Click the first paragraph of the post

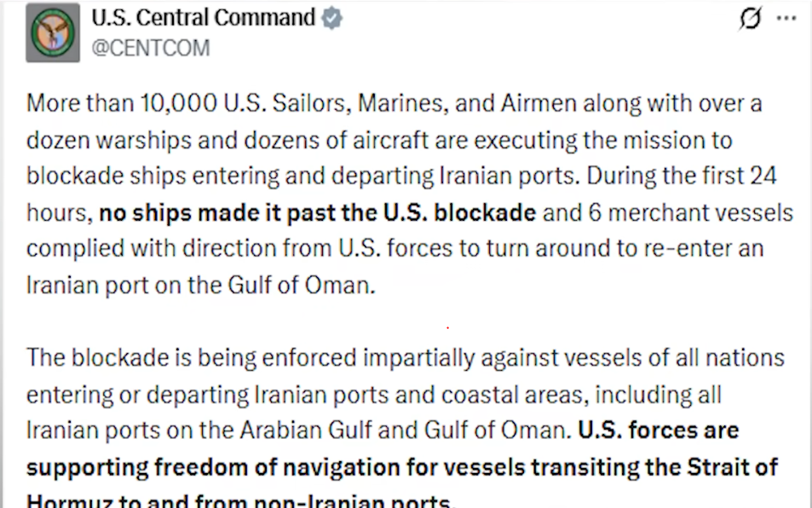[x=400, y=192]
